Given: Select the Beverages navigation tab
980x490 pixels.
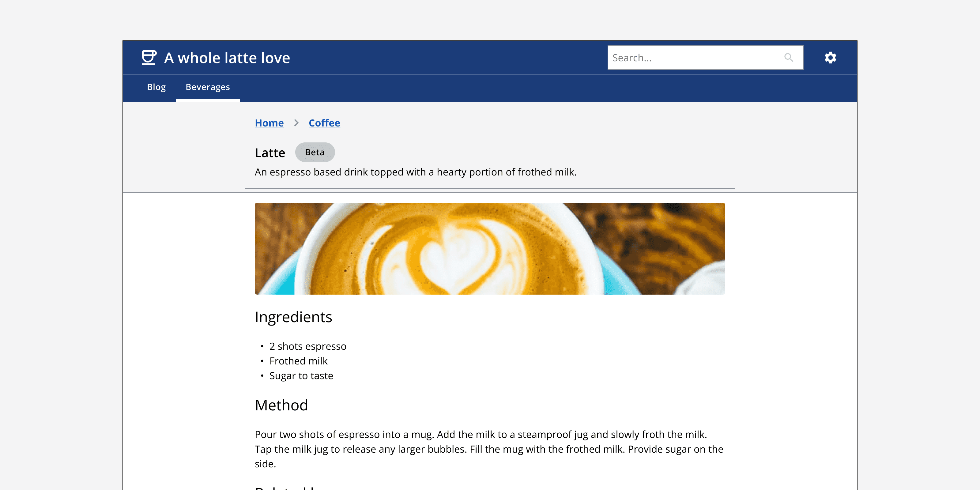Looking at the screenshot, I should (x=208, y=87).
